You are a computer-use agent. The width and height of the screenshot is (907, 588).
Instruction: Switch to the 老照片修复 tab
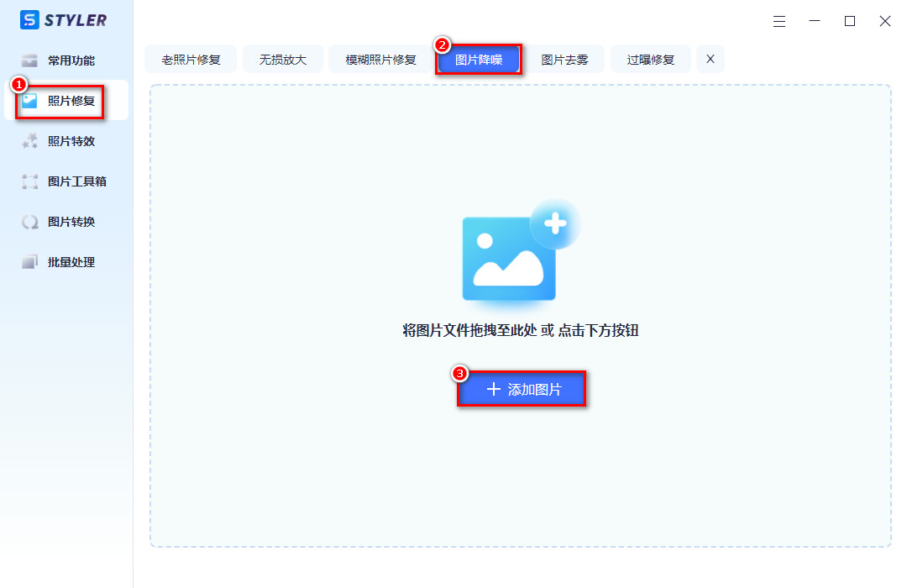coord(190,59)
